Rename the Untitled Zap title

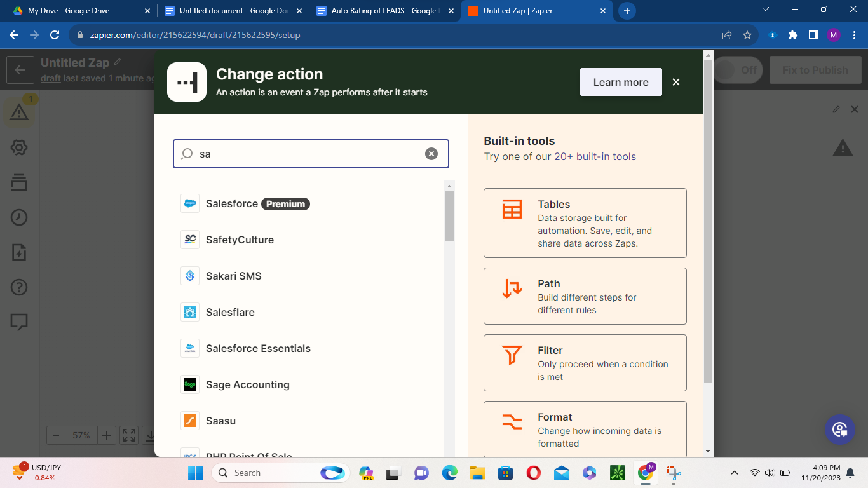point(75,63)
